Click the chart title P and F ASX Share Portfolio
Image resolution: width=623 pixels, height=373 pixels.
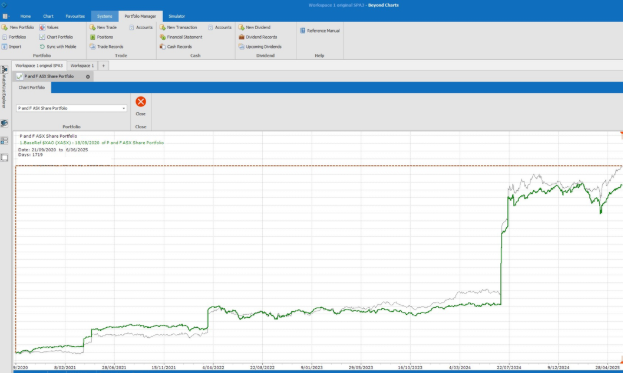pyautogui.click(x=48, y=136)
